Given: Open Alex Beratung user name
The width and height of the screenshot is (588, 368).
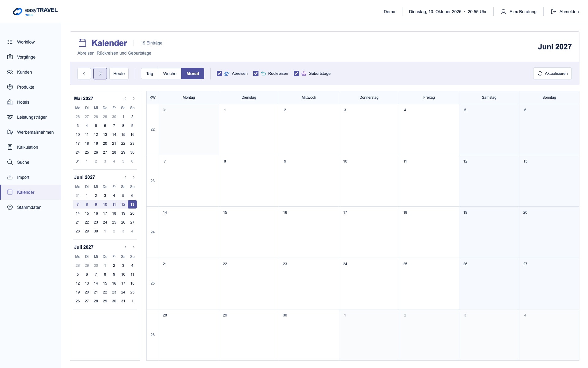Looking at the screenshot, I should pyautogui.click(x=523, y=12).
